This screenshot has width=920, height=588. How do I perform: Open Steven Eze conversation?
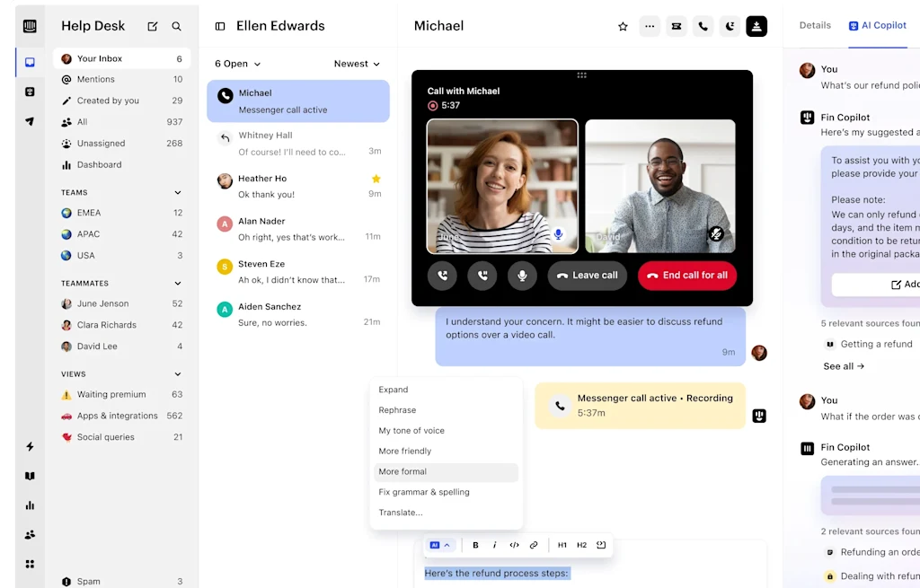(298, 272)
